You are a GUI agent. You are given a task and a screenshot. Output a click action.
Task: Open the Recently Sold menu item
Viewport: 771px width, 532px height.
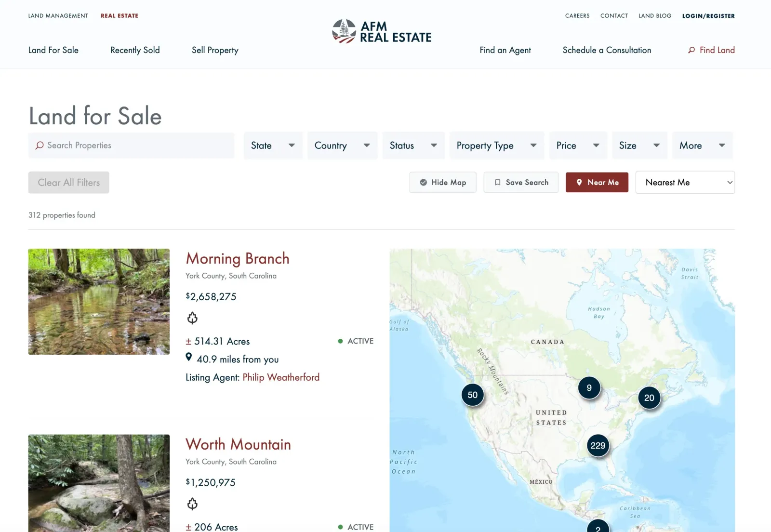coord(135,50)
